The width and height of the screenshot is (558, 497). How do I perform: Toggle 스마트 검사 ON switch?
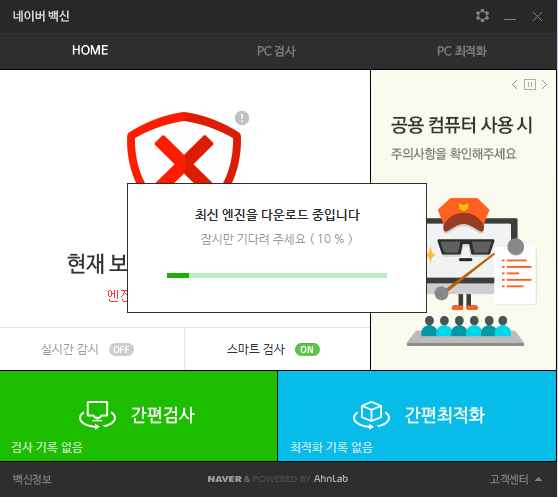click(307, 349)
